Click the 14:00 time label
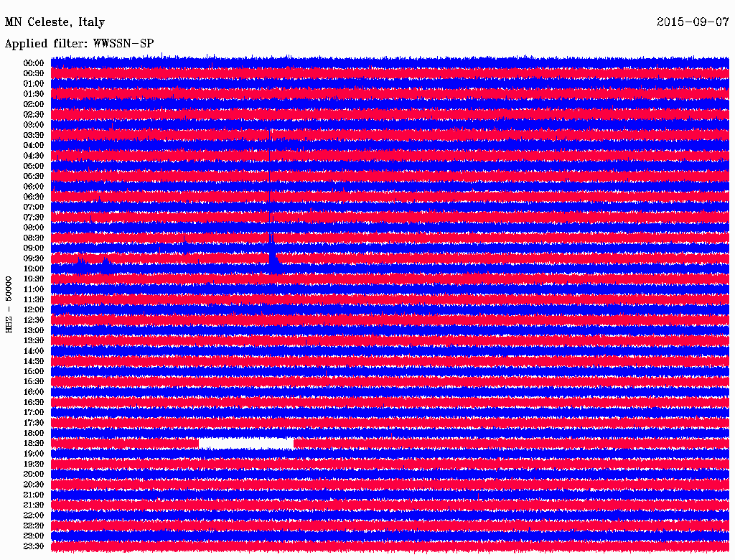 34,351
